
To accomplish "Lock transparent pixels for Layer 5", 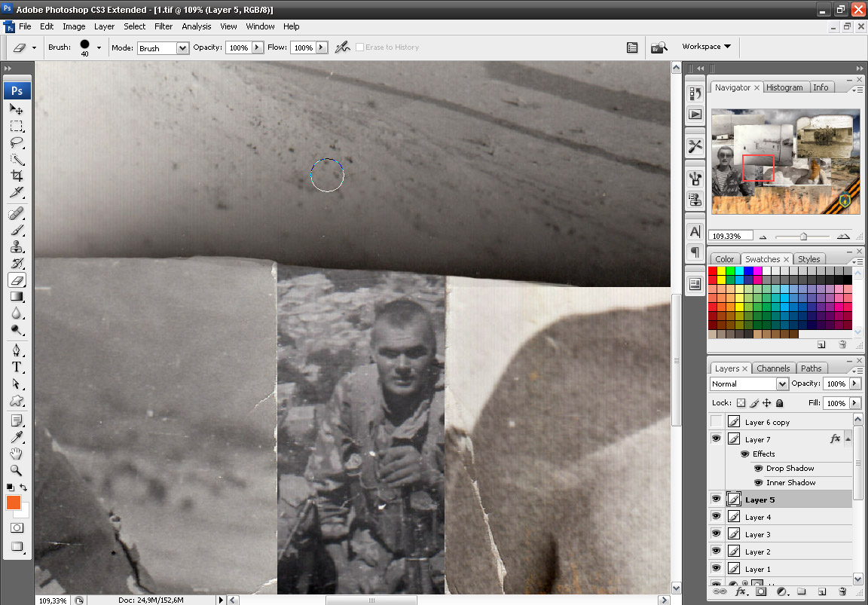I will click(741, 403).
